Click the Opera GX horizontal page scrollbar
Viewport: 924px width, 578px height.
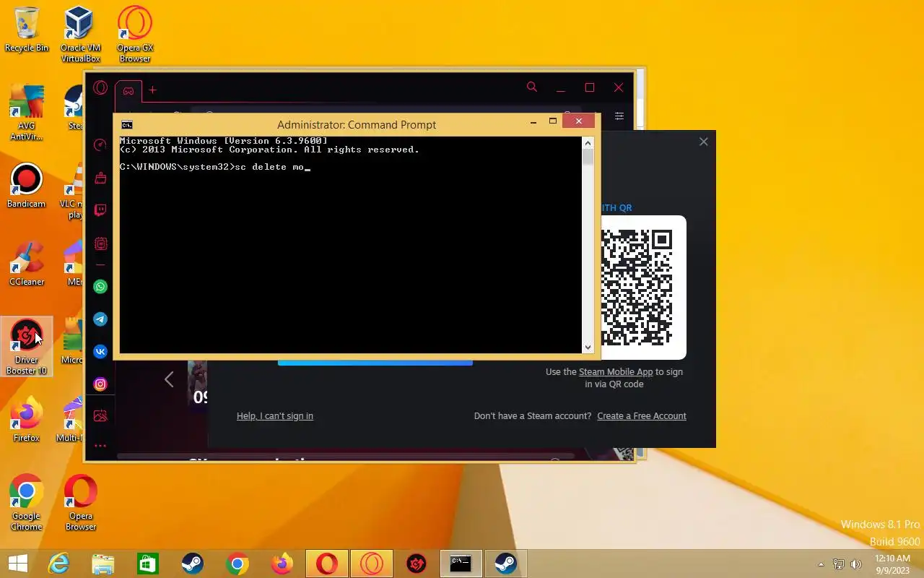pyautogui.click(x=345, y=457)
